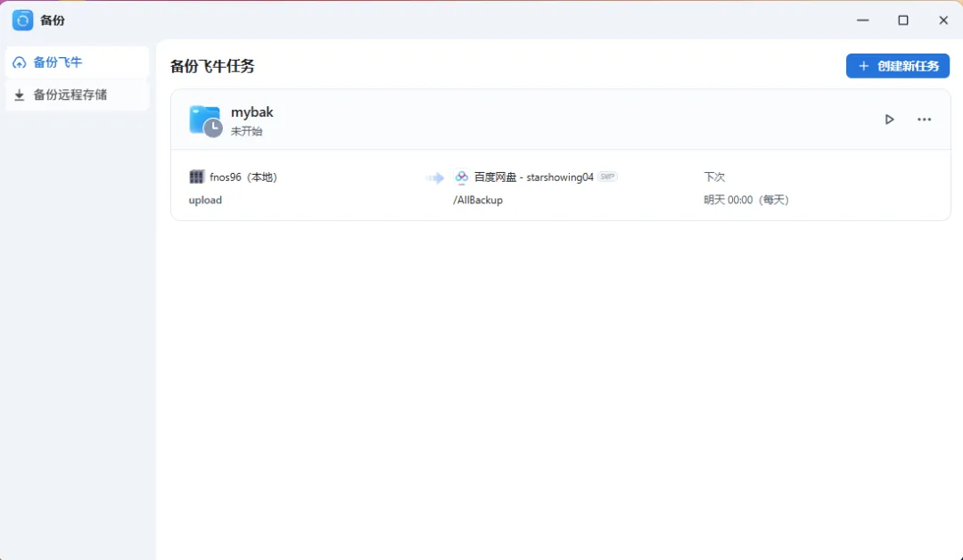Create a new backup task
963x560 pixels.
click(897, 66)
